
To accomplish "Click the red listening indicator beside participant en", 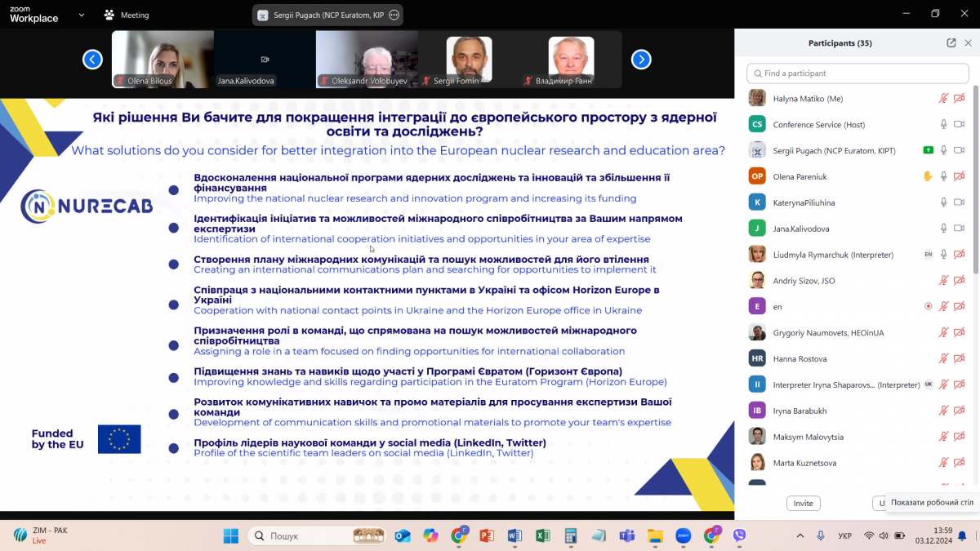I will point(929,306).
